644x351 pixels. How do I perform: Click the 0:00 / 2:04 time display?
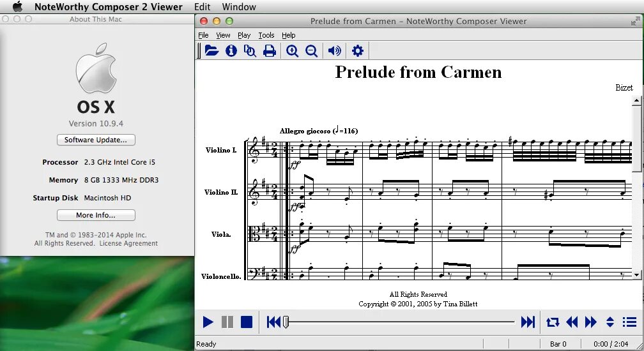(x=611, y=344)
